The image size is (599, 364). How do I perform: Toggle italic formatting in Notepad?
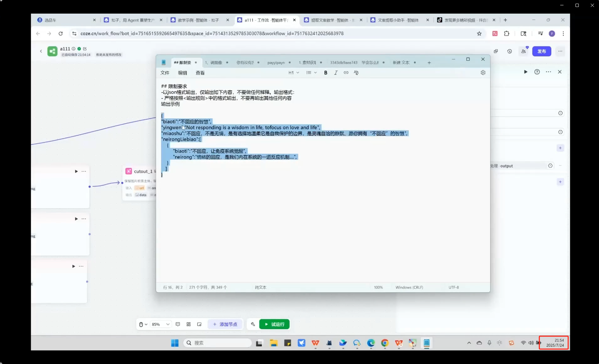tap(336, 73)
